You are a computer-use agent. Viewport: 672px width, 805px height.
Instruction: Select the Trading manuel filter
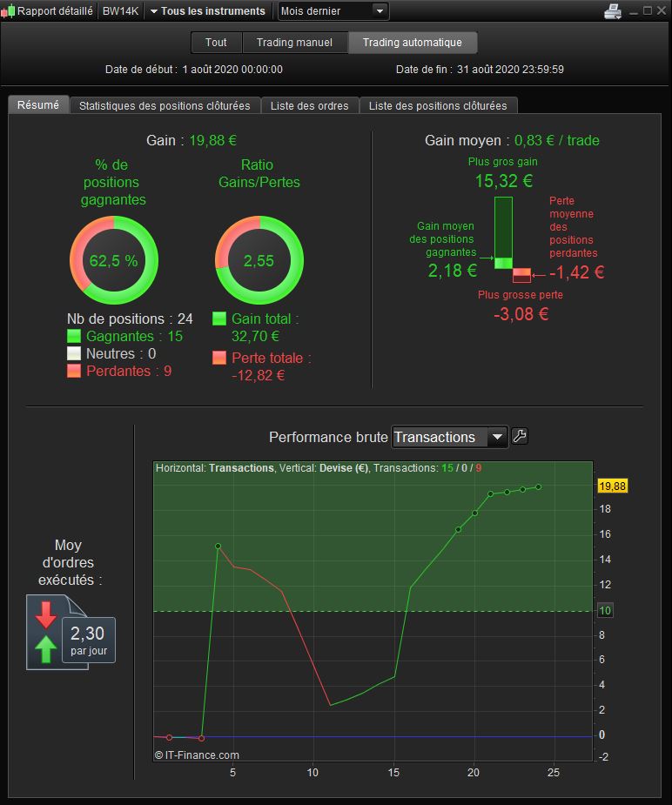pos(295,43)
